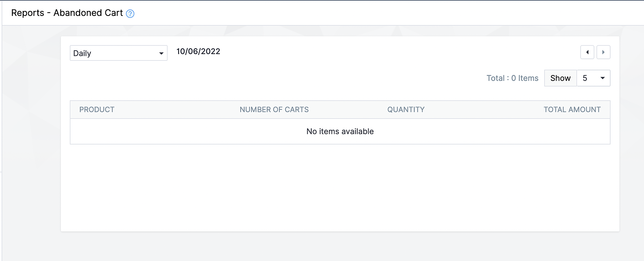Click the Total : 0 Items count

pyautogui.click(x=512, y=78)
